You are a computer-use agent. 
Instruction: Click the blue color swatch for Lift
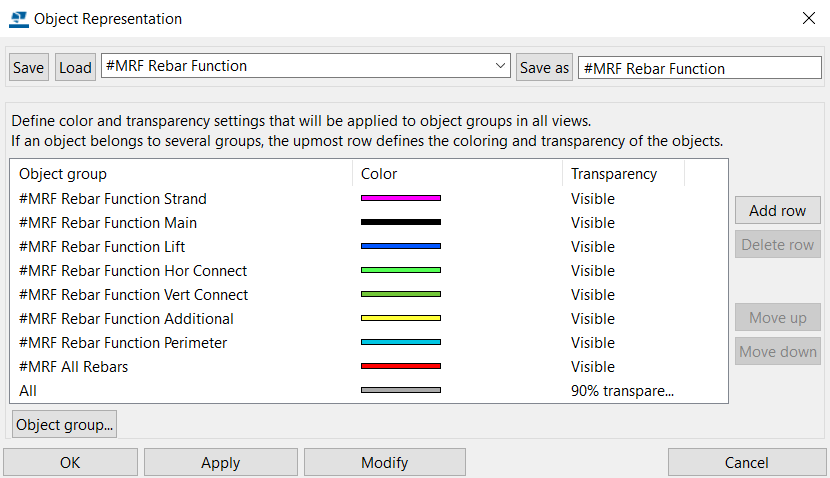coord(401,246)
